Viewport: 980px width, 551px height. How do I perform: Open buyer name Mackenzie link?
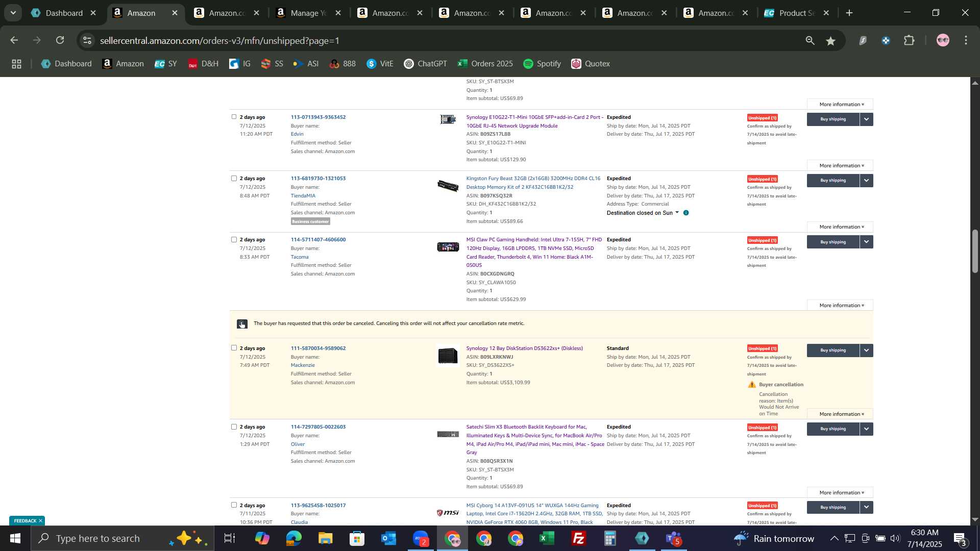303,365
